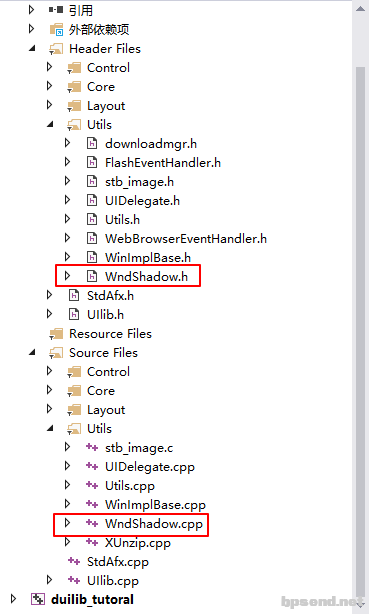
Task: Expand Layout under Header Files
Action: 49,105
